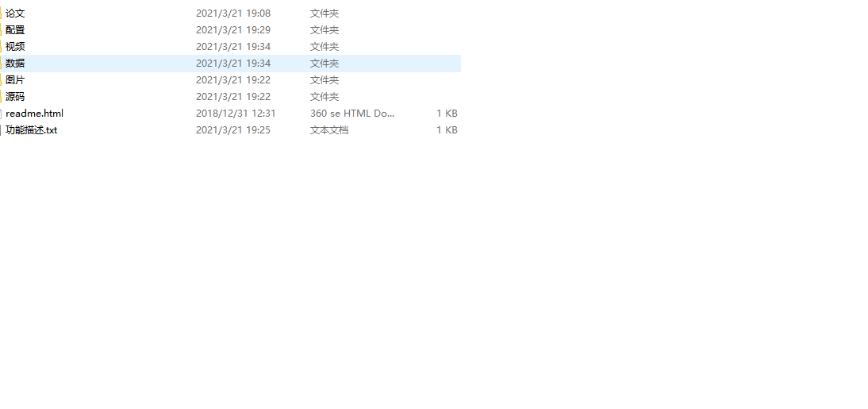Select the 视频 folder
This screenshot has width=868, height=409.
(x=15, y=47)
